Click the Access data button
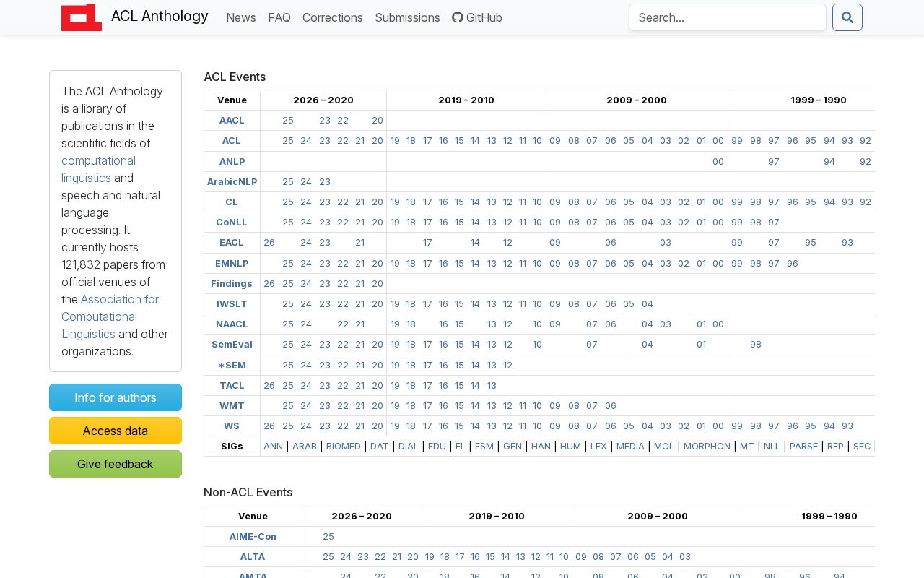This screenshot has height=578, width=924. tap(115, 431)
